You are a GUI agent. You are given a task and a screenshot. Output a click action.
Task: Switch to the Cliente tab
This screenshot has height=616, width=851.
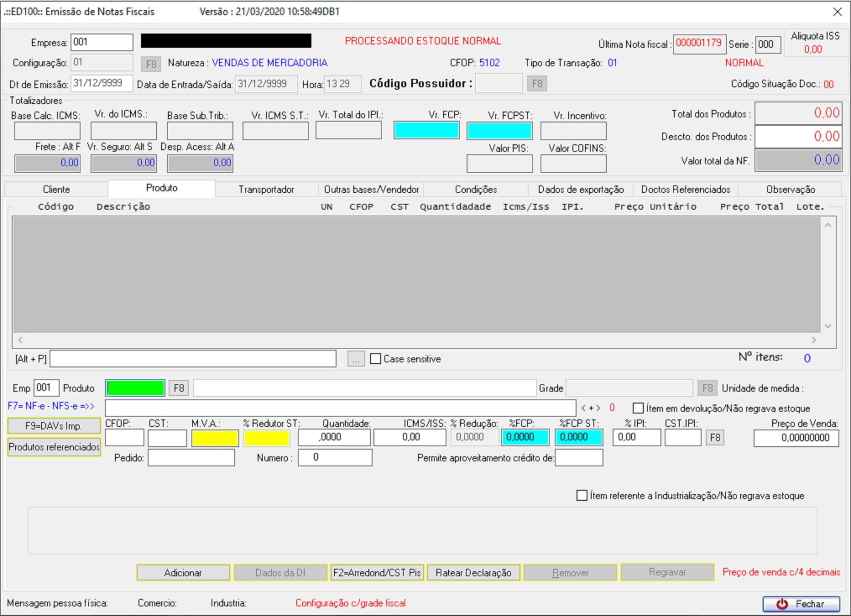point(56,189)
